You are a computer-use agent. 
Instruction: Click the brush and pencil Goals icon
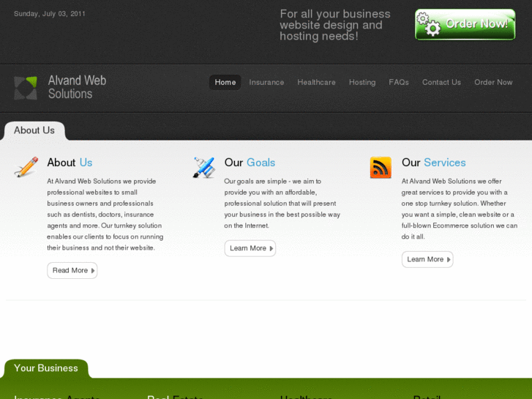[203, 167]
